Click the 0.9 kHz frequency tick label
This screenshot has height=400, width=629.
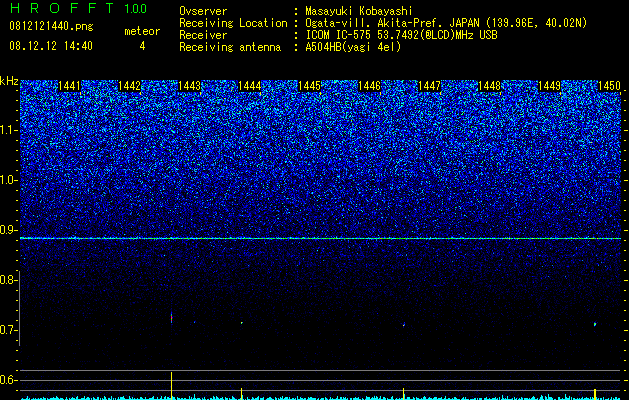tap(8, 230)
